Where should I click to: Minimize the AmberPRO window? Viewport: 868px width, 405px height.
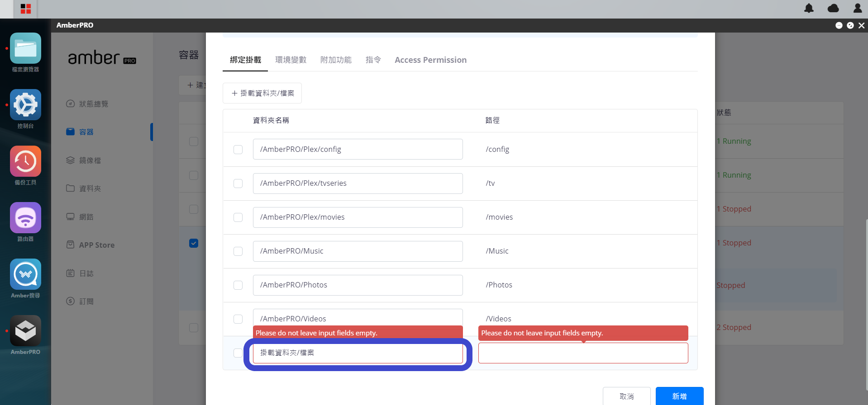coord(839,25)
